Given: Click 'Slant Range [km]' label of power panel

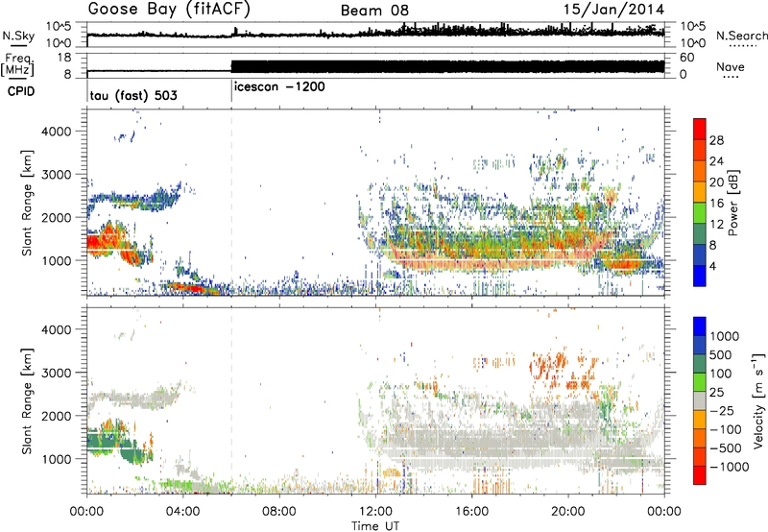Looking at the screenshot, I should pyautogui.click(x=27, y=203).
